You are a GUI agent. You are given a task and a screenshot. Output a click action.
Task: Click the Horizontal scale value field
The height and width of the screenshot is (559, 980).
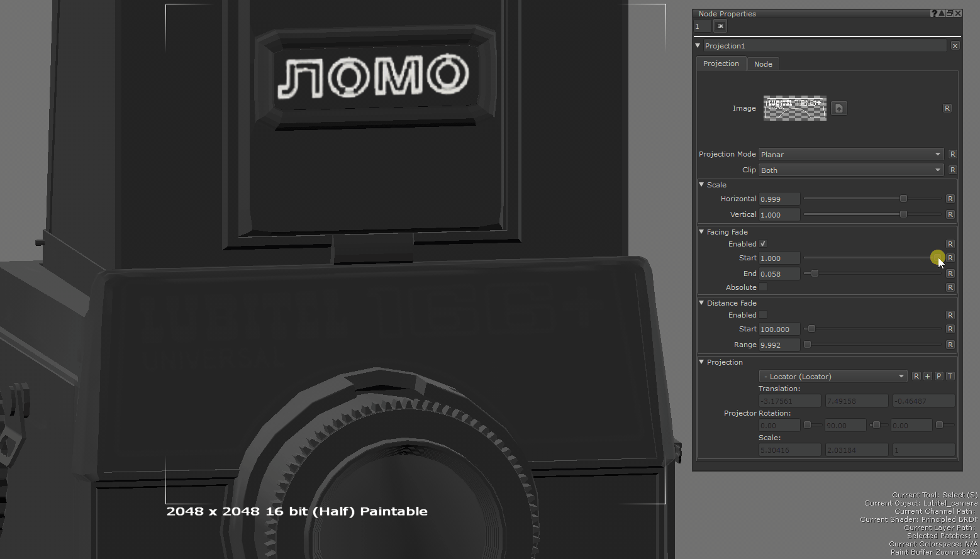(779, 199)
